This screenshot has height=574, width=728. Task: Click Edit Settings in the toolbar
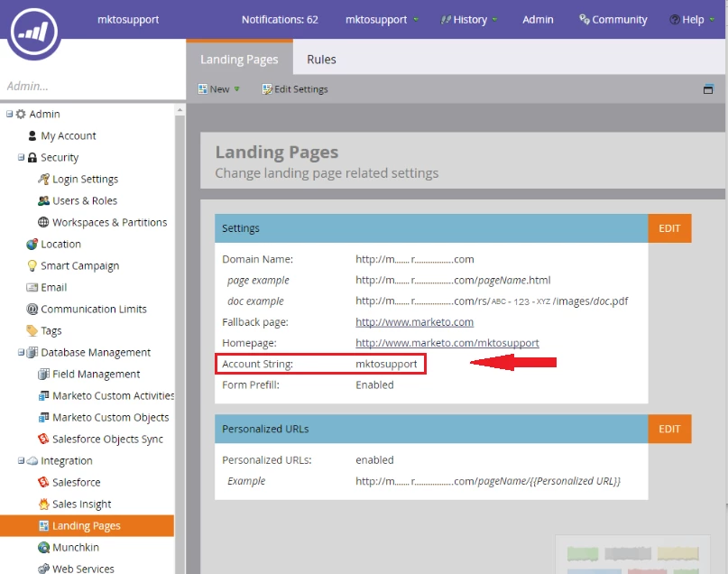pyautogui.click(x=295, y=89)
